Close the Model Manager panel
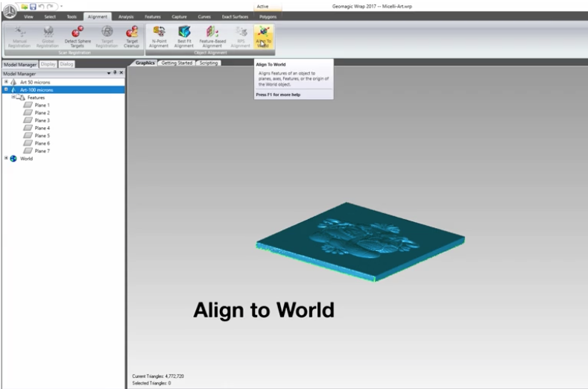 [121, 73]
